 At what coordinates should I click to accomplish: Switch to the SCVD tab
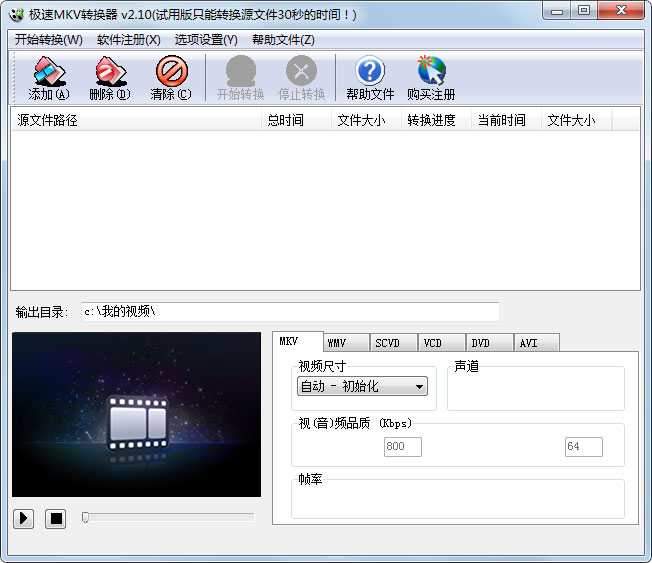(393, 343)
